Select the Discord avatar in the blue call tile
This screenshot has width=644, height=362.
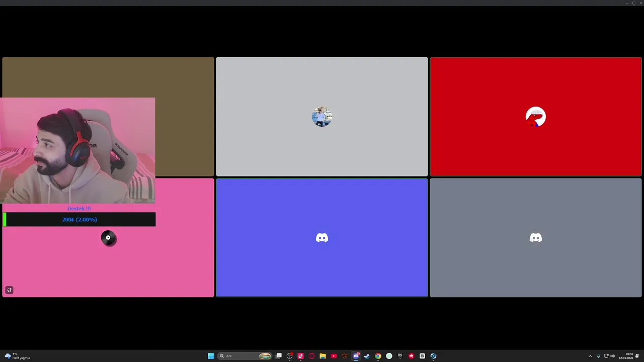coord(322,238)
